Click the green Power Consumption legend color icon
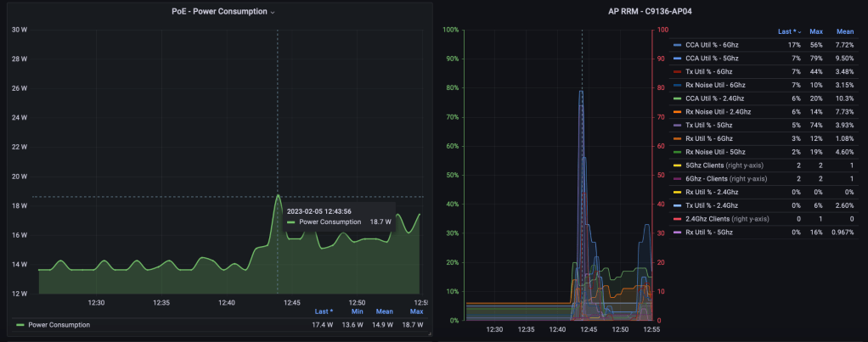Viewport: 868px width, 342px height. pyautogui.click(x=20, y=324)
